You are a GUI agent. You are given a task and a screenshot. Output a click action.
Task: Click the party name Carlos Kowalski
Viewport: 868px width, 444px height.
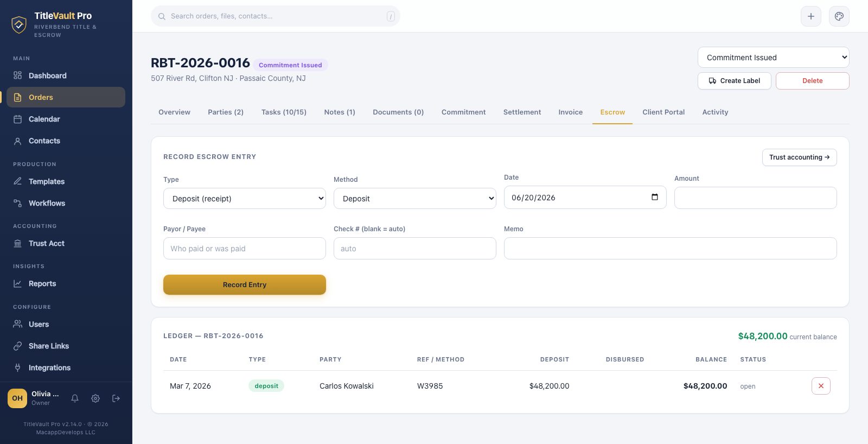[347, 386]
